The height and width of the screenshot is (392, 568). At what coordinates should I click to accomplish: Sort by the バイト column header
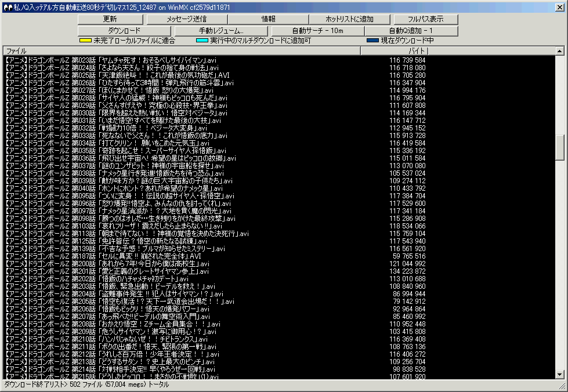pyautogui.click(x=394, y=51)
